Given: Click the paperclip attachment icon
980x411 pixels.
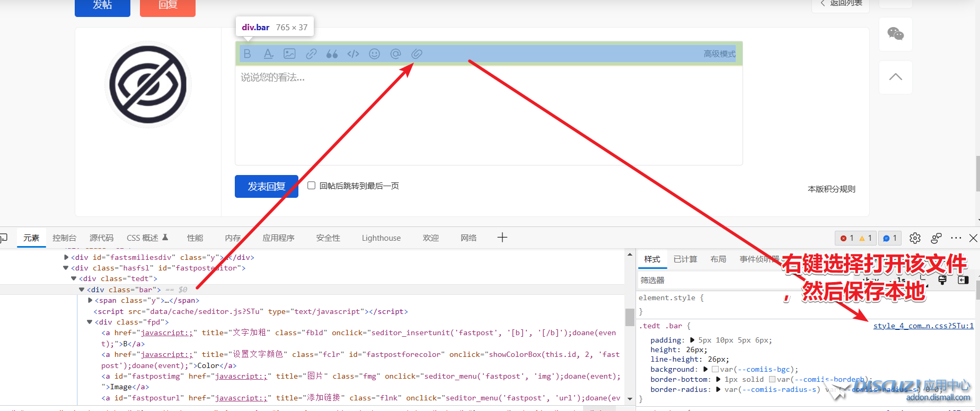Looking at the screenshot, I should 417,54.
